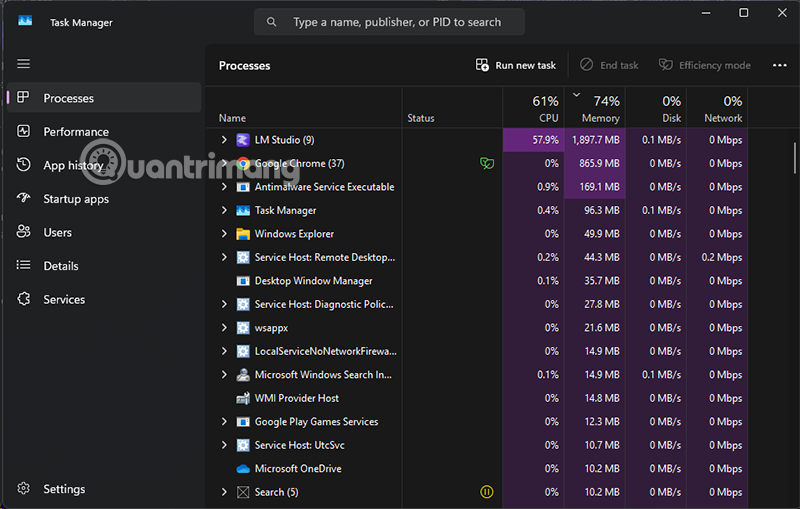Click the LM Studio process icon
The width and height of the screenshot is (800, 509).
[x=243, y=140]
